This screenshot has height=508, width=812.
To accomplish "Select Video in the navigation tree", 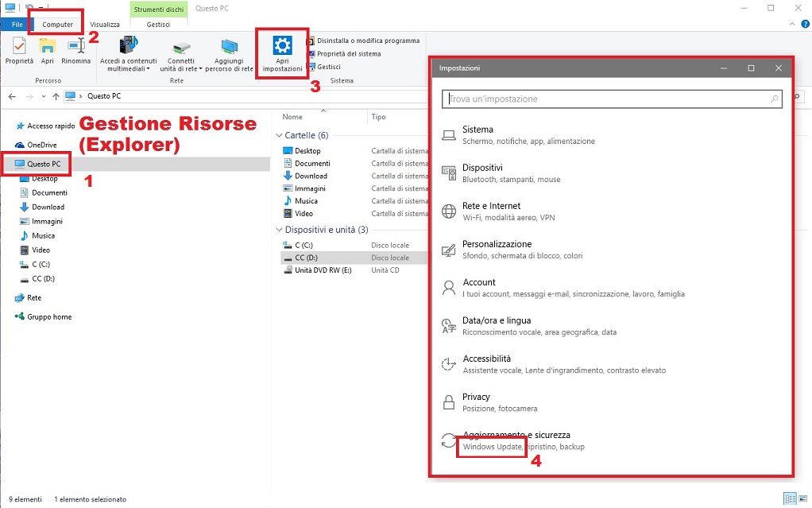I will tap(35, 250).
